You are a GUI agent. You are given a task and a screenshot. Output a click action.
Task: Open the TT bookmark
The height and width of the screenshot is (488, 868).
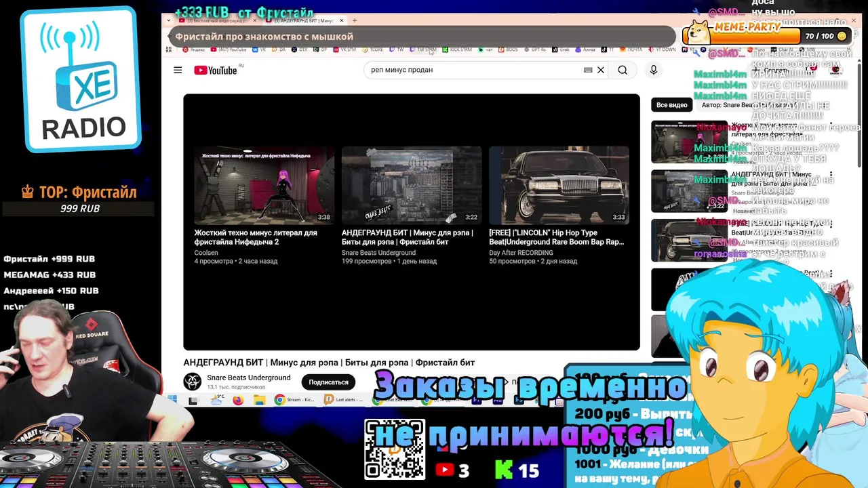[608, 49]
